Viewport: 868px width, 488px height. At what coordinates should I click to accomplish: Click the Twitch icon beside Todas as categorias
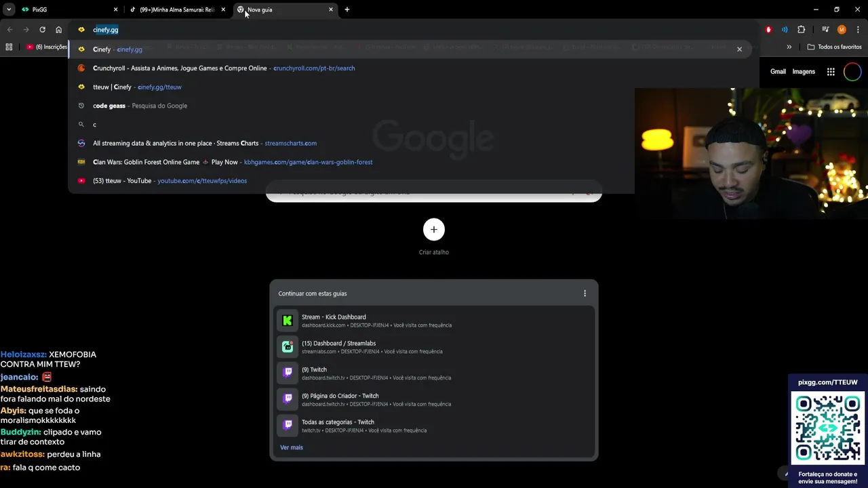tap(288, 426)
